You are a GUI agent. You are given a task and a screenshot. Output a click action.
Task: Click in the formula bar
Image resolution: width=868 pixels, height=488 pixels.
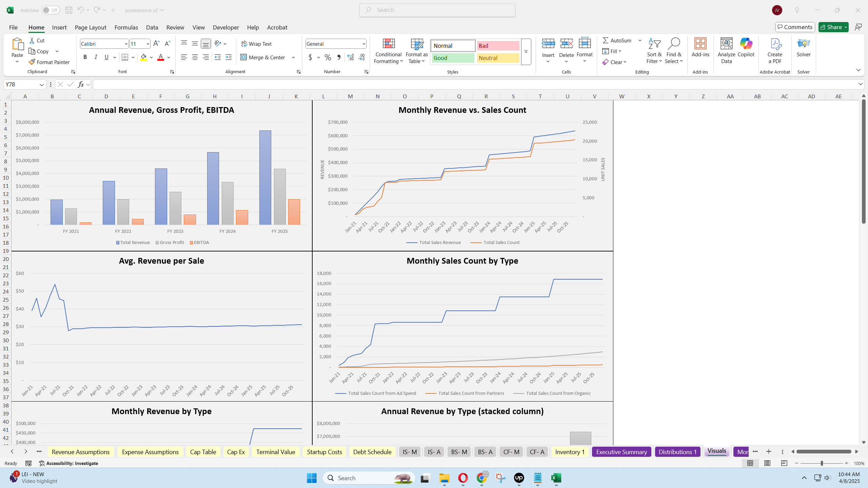(x=475, y=84)
